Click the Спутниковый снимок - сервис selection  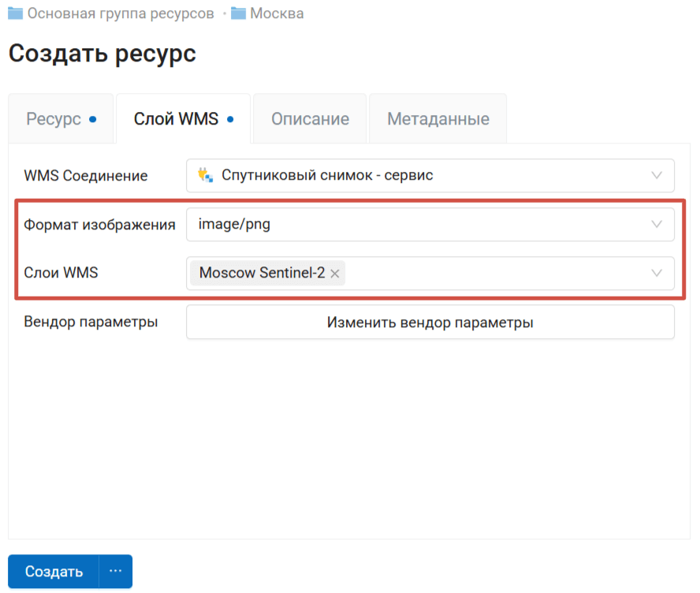(x=327, y=175)
